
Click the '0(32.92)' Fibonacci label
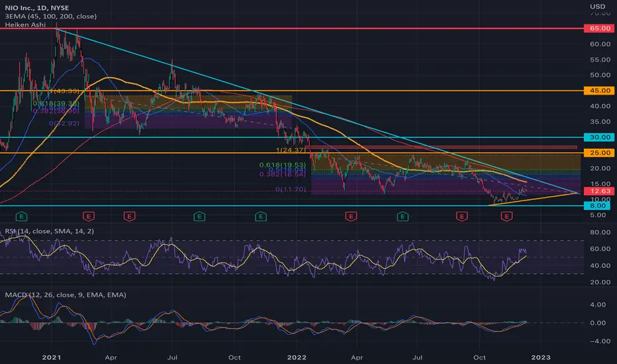click(64, 124)
